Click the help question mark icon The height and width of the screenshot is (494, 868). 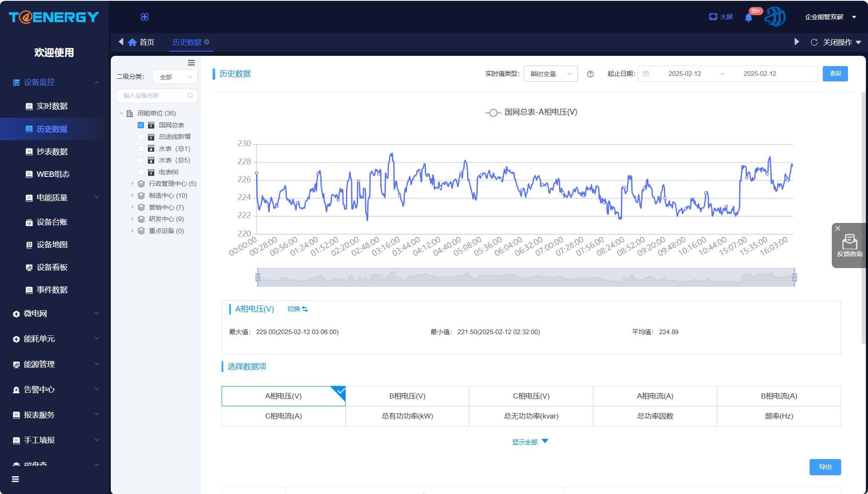pos(590,74)
